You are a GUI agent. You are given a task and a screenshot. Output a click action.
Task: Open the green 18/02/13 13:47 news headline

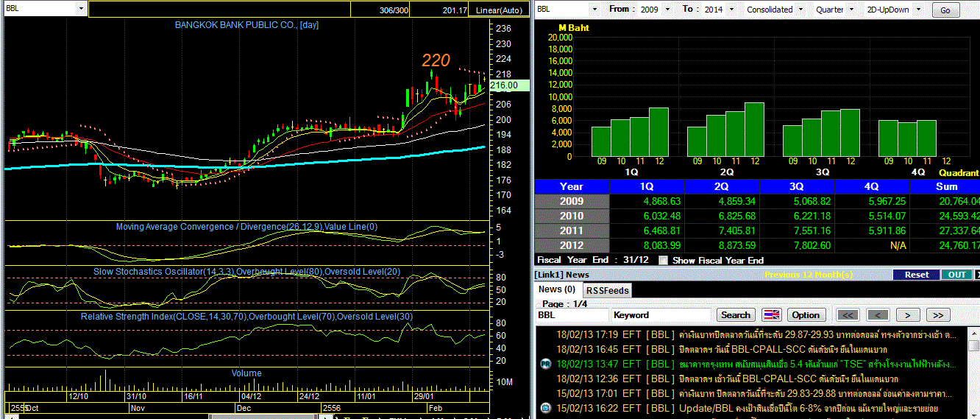817,364
